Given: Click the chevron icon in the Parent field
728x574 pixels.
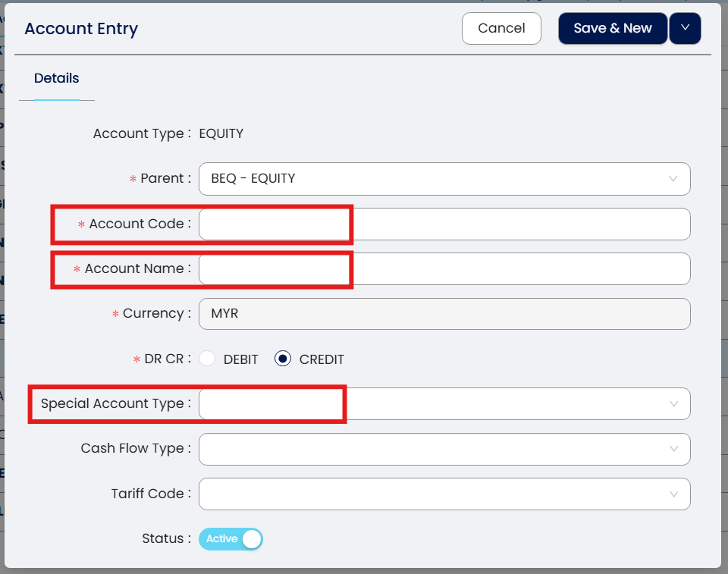Looking at the screenshot, I should (673, 179).
